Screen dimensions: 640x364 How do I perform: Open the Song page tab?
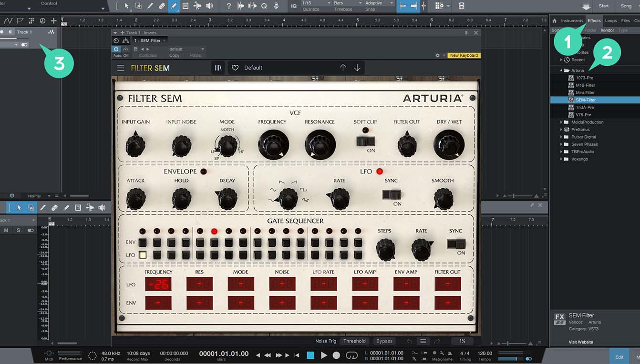pos(626,6)
